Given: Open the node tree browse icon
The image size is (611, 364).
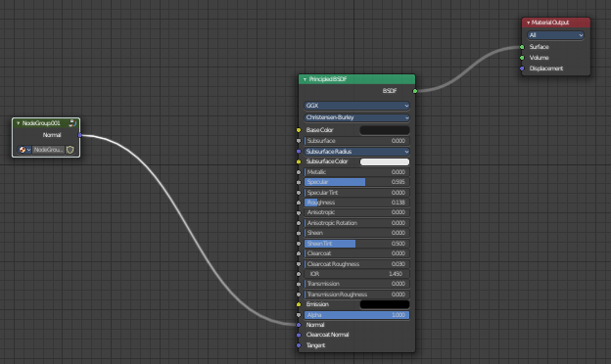Looking at the screenshot, I should coord(24,150).
